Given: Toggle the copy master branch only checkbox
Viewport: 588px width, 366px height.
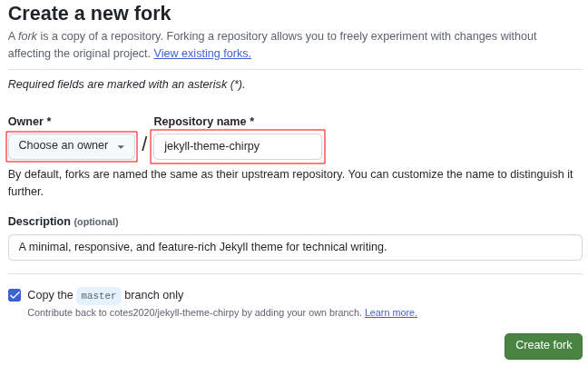Looking at the screenshot, I should tap(15, 295).
